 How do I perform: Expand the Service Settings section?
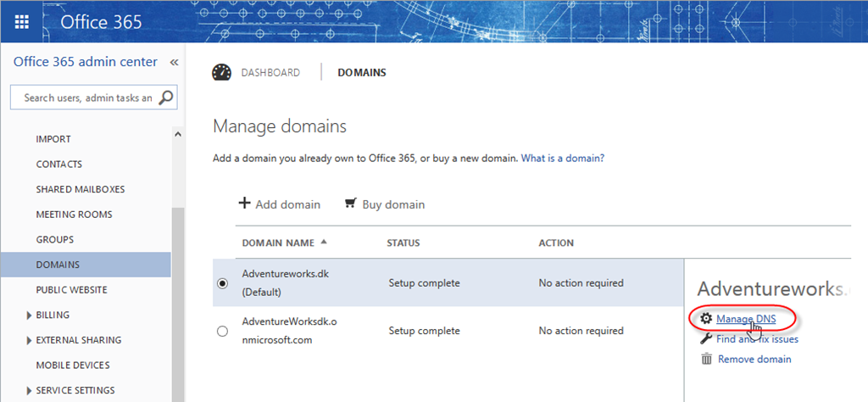click(29, 390)
